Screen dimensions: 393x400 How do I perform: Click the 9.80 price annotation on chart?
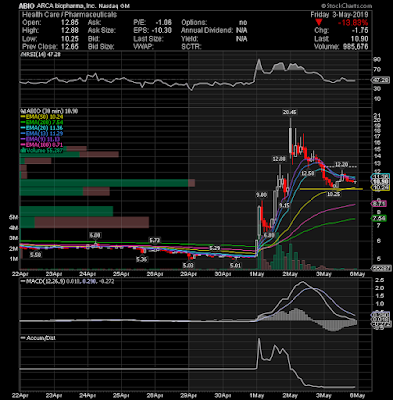click(x=261, y=195)
